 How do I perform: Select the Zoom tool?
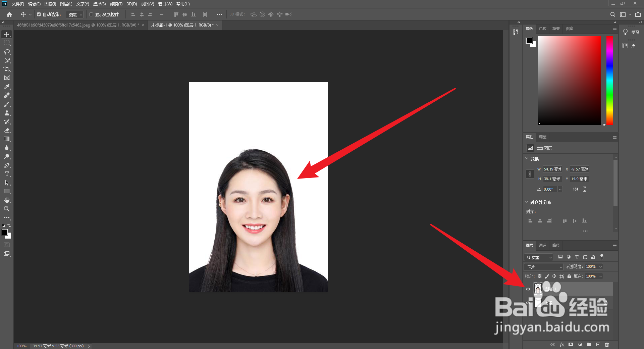point(7,209)
